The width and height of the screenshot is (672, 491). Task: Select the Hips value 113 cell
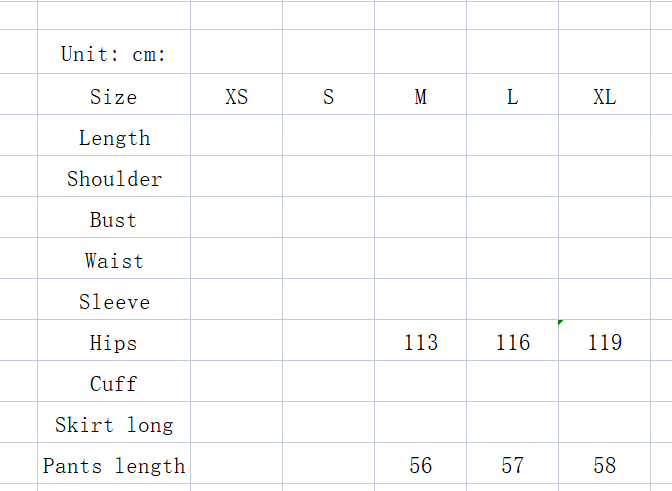tap(421, 343)
